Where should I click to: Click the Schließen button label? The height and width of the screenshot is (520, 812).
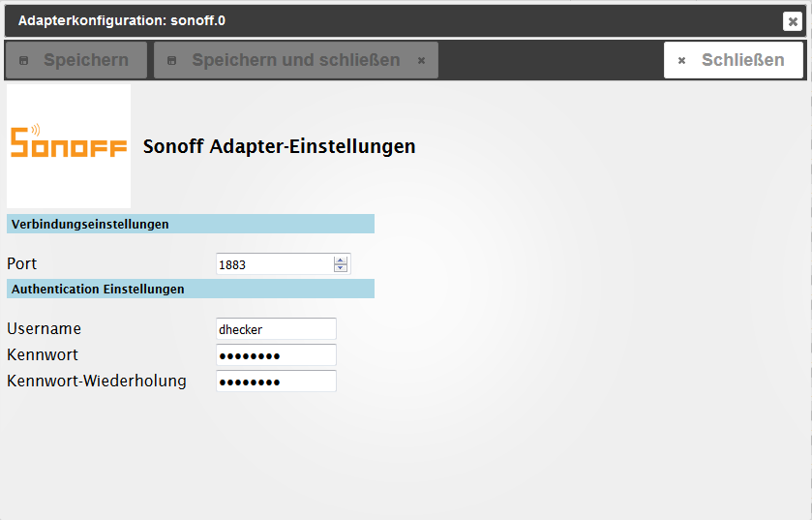pos(742,60)
